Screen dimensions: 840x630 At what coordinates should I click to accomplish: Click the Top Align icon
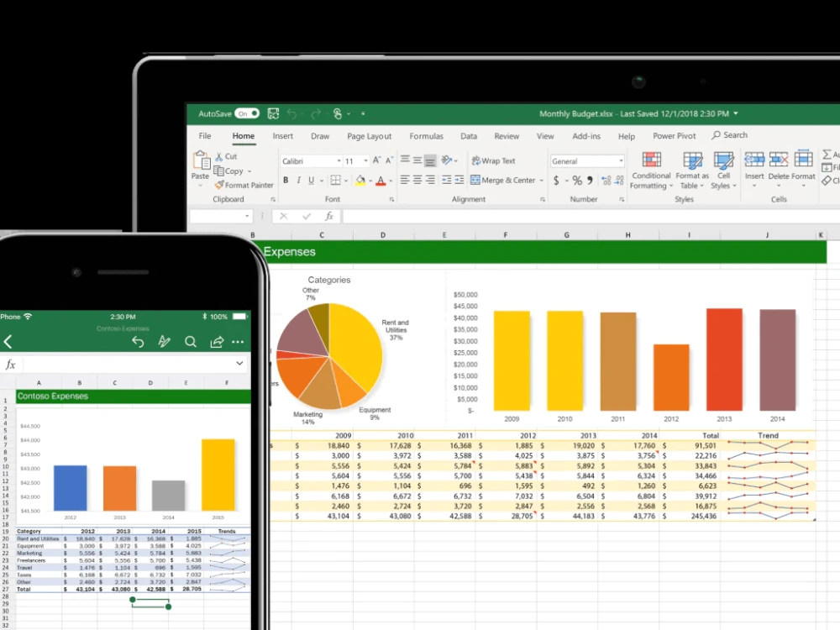[x=405, y=160]
